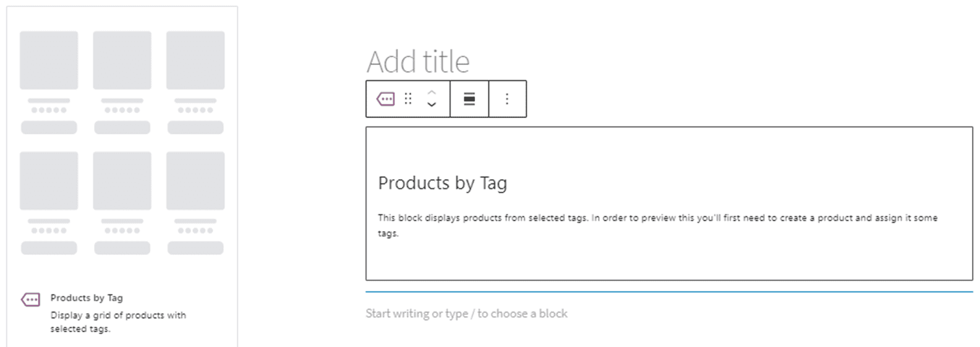Viewport: 980px width, 347px height.
Task: Click bottom-left product placeholder image in preview
Action: (x=49, y=181)
